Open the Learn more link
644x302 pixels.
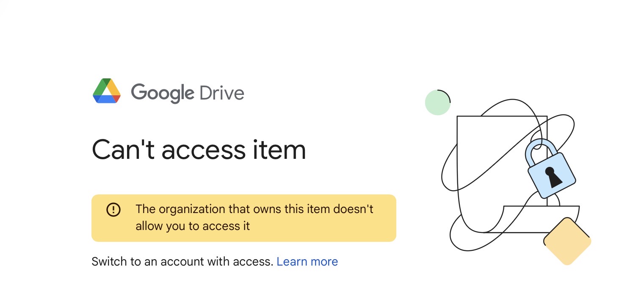(x=307, y=262)
